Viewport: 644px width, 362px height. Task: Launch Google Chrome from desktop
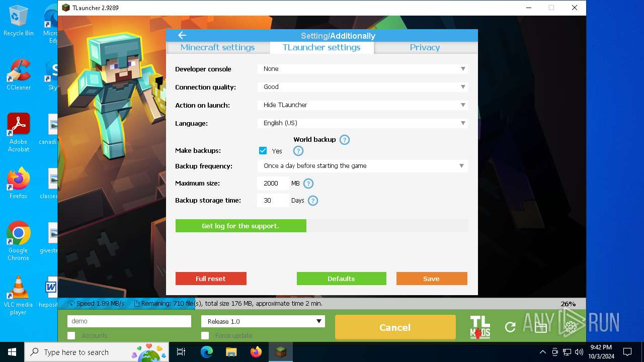(19, 241)
